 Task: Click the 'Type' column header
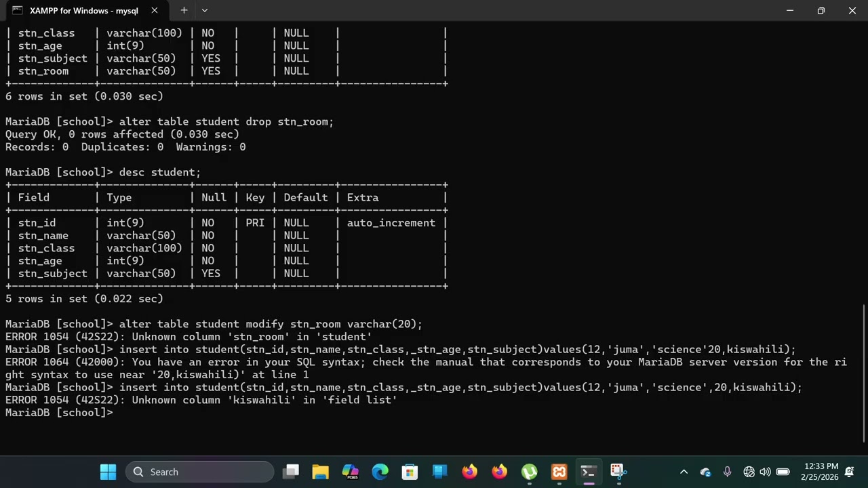(119, 197)
